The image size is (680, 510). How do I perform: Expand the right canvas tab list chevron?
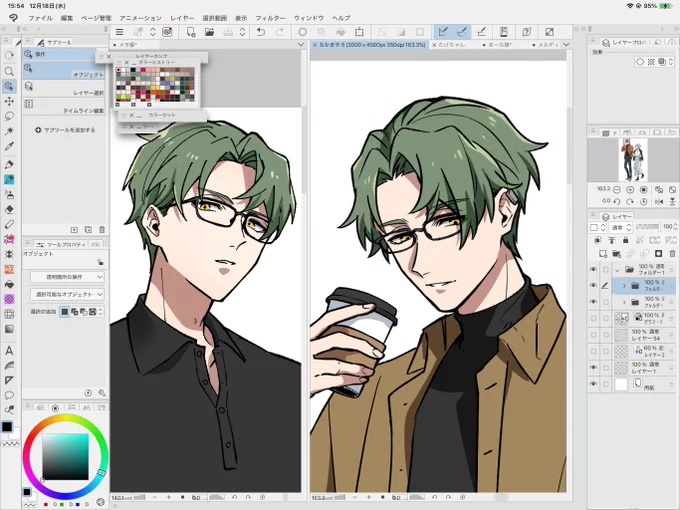click(566, 45)
